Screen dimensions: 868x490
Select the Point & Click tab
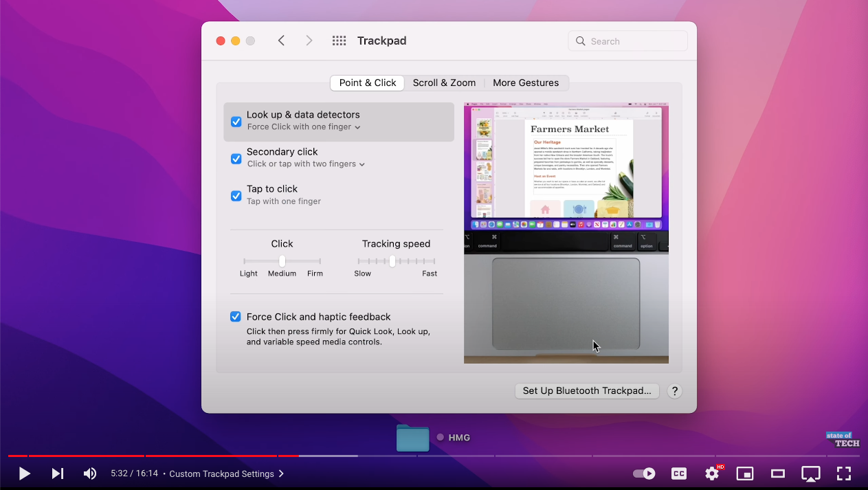click(368, 82)
